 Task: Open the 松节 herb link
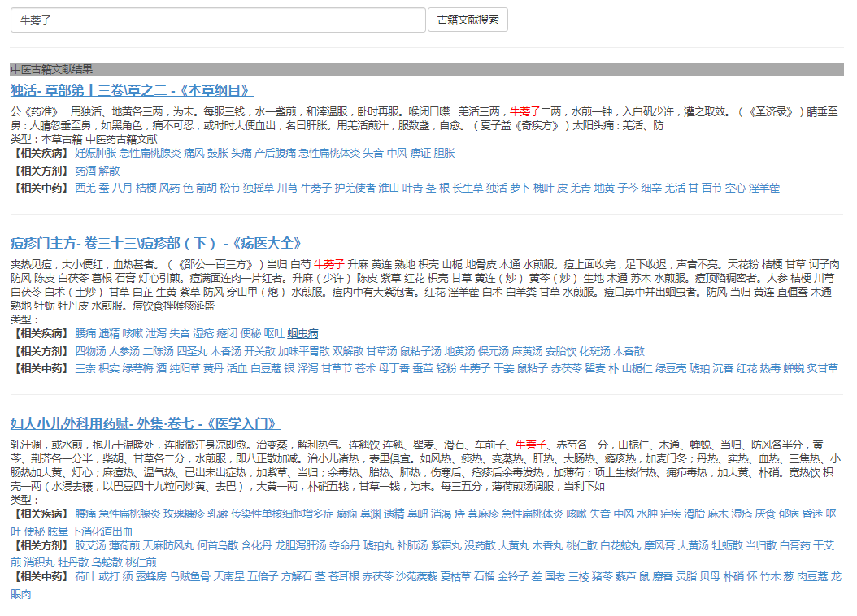pyautogui.click(x=229, y=188)
